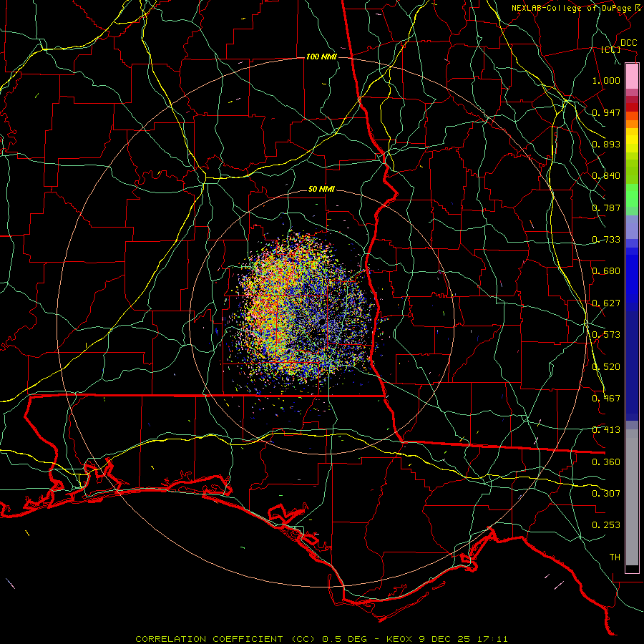
Task: Click the 100 NMI range ring label
Action: click(321, 57)
